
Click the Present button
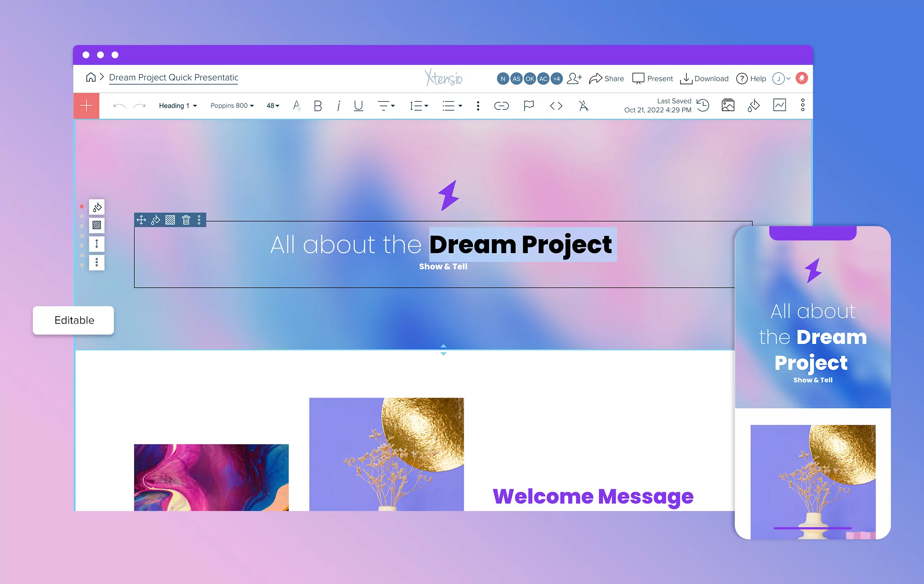click(x=652, y=78)
